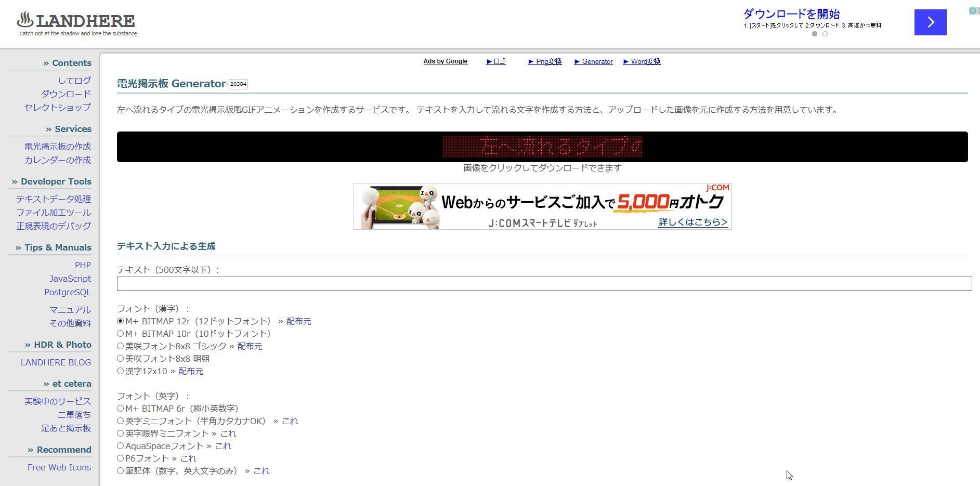Select 漢字12x10 font option

click(121, 371)
